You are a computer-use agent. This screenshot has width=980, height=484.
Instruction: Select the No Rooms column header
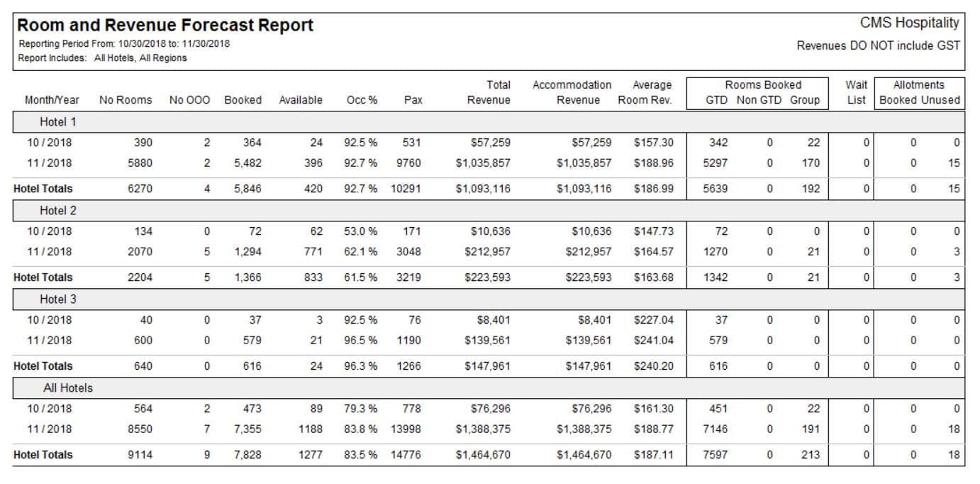point(126,100)
